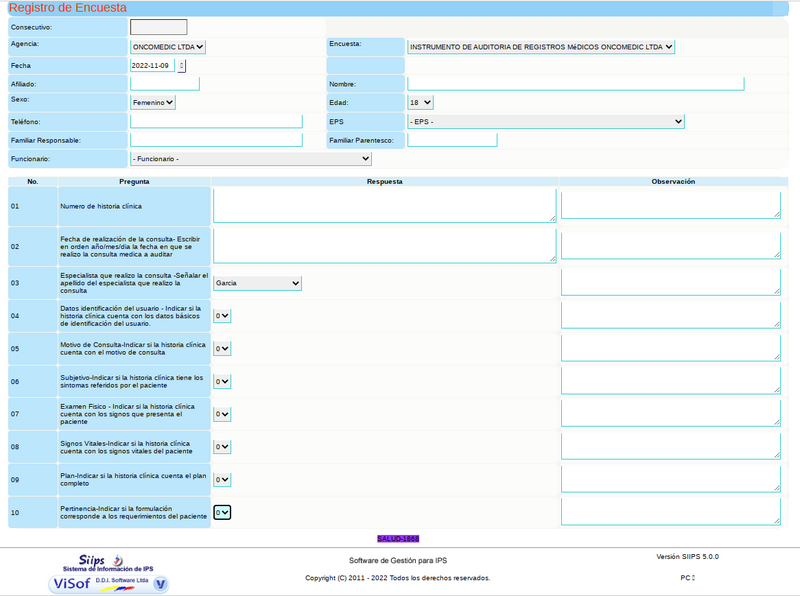This screenshot has height=596, width=800.
Task: Click the Afiliado text field
Action: pyautogui.click(x=165, y=84)
